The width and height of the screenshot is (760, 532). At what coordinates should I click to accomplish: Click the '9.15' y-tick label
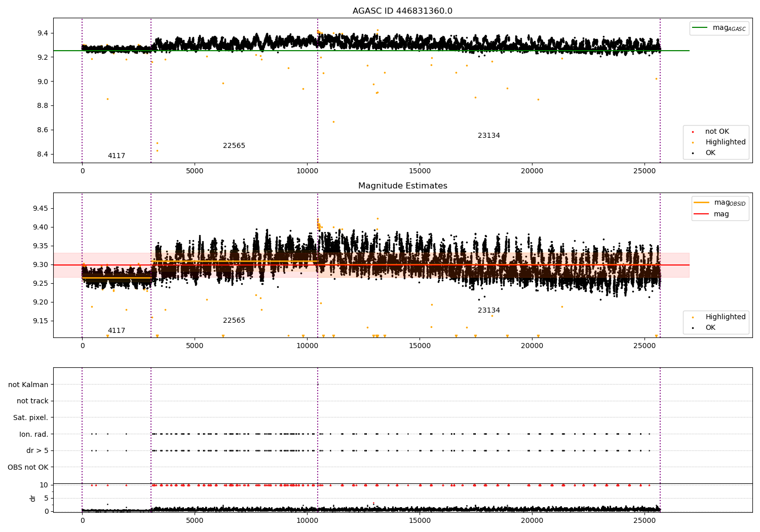[41, 321]
